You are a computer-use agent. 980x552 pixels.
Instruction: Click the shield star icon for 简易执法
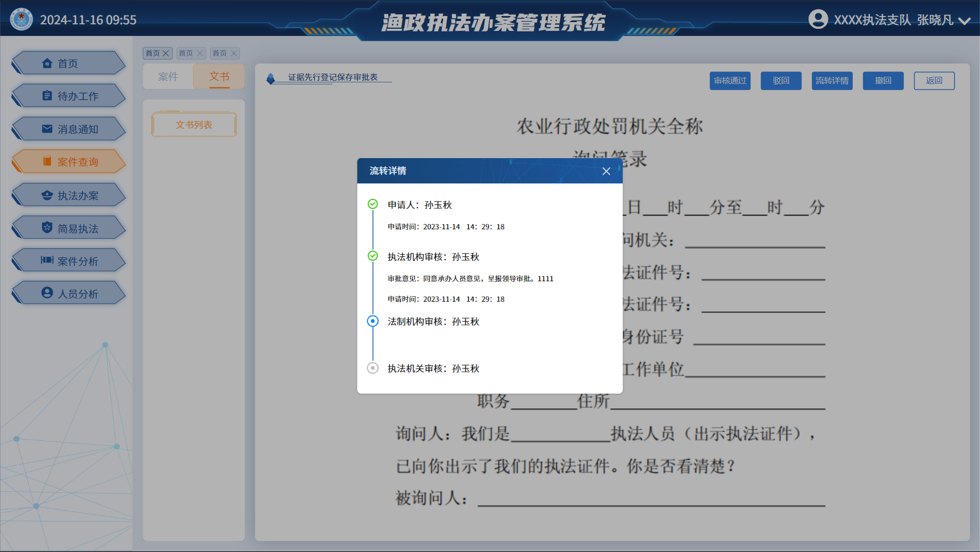(x=48, y=228)
